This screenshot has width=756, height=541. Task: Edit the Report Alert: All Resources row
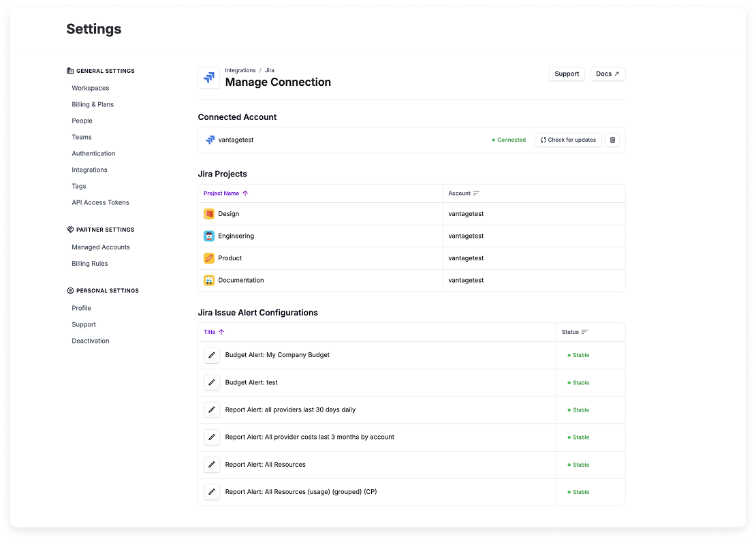(212, 465)
